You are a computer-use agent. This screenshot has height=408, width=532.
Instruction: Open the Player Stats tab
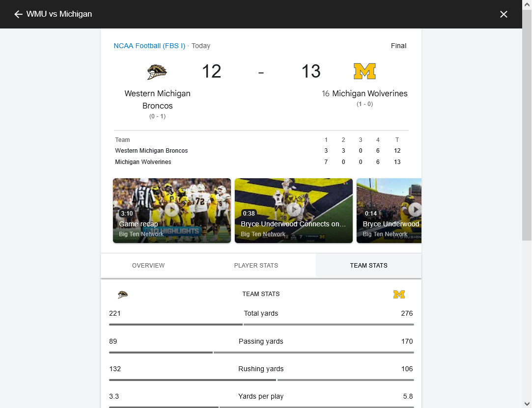click(x=256, y=266)
